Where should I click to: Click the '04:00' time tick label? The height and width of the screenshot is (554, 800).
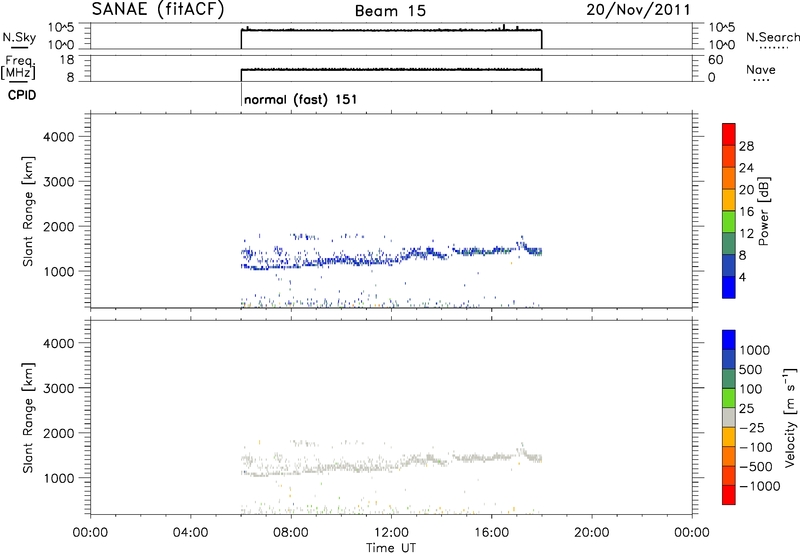coord(190,533)
